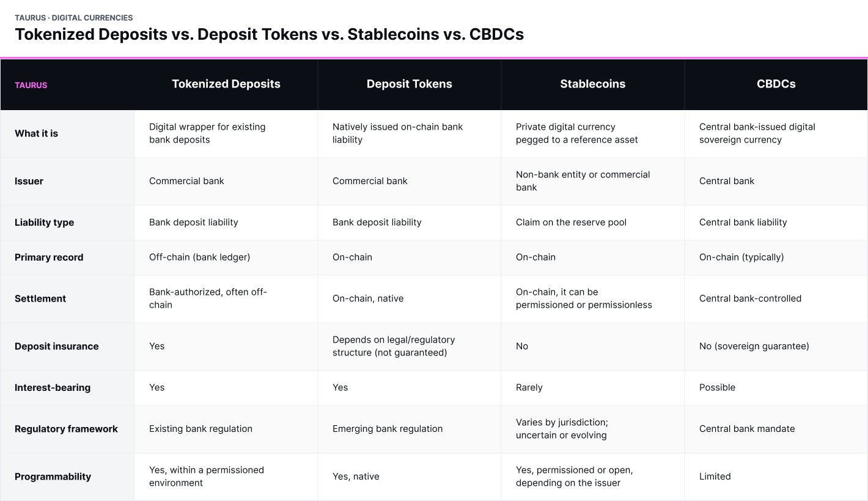The width and height of the screenshot is (868, 501).
Task: Click the Liability type row label
Action: tap(44, 223)
